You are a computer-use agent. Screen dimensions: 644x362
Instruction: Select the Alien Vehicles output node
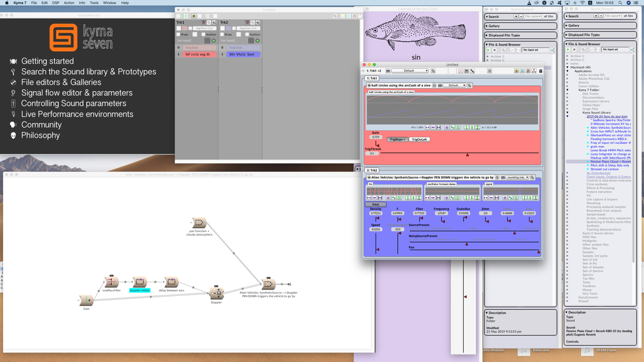tap(268, 285)
